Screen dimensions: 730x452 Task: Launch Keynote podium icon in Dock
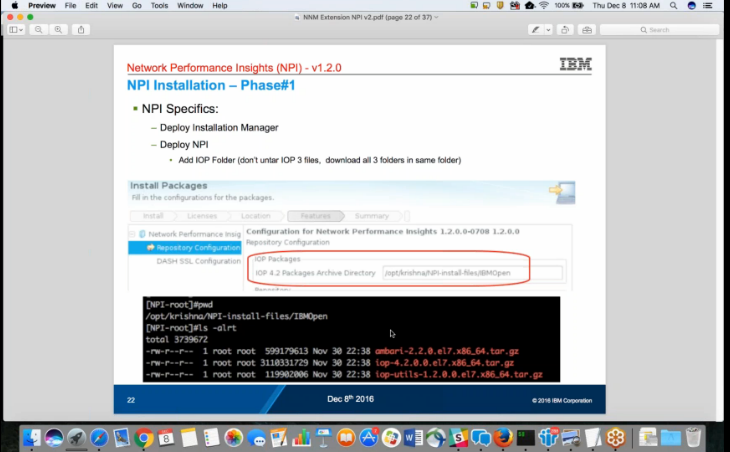(x=324, y=438)
